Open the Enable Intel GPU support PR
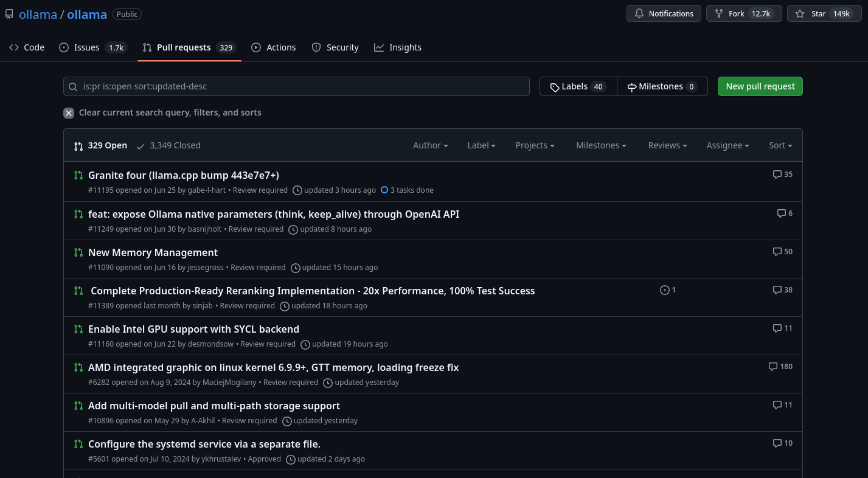This screenshot has height=478, width=868. (193, 329)
